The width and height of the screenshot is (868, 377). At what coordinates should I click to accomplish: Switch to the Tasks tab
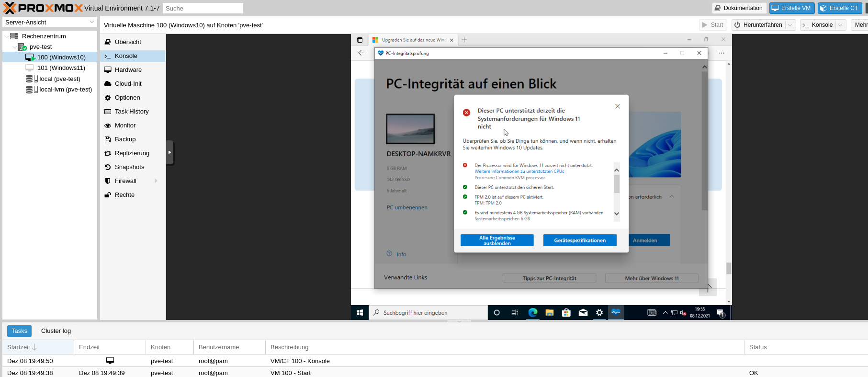(19, 331)
